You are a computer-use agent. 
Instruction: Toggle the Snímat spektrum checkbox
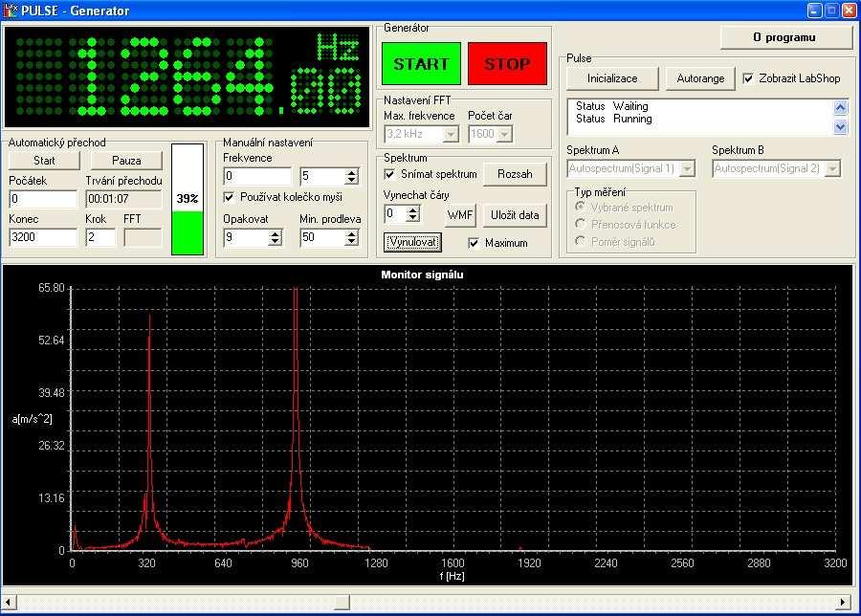tap(389, 174)
